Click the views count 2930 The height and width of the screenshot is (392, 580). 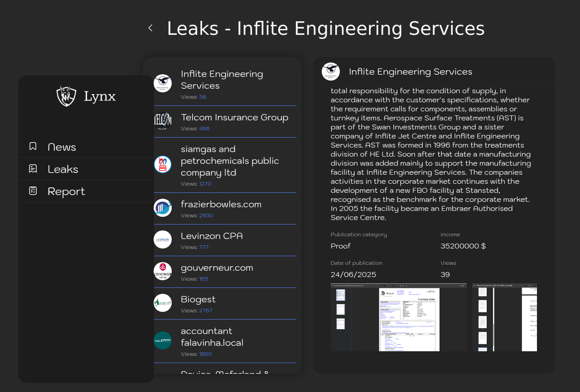tap(206, 215)
